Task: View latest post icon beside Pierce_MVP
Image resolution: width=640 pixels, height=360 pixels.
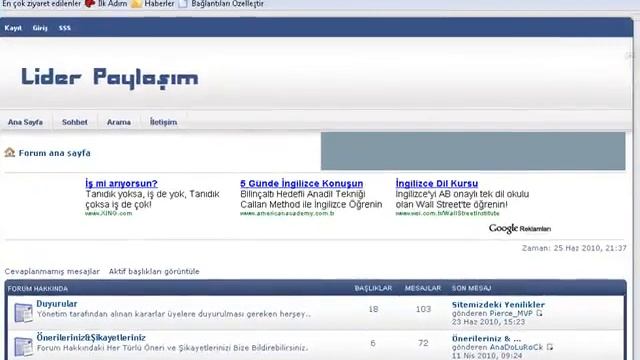Action: 540,313
